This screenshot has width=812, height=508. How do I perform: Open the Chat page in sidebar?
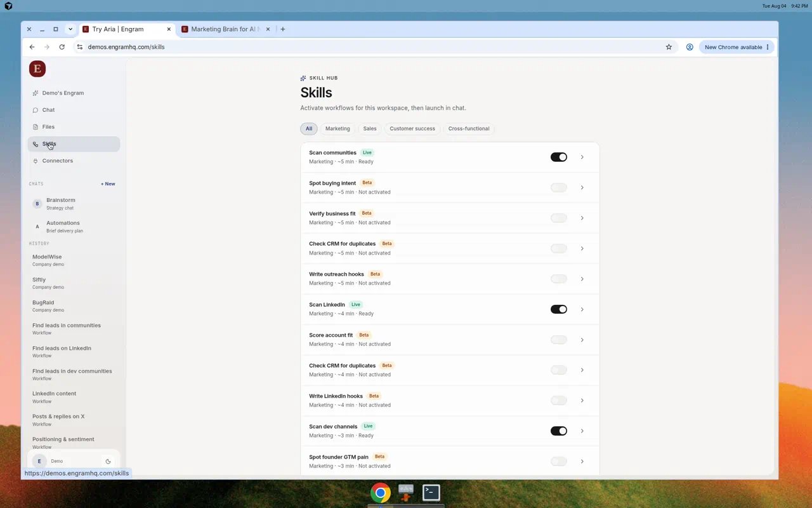pos(74,110)
